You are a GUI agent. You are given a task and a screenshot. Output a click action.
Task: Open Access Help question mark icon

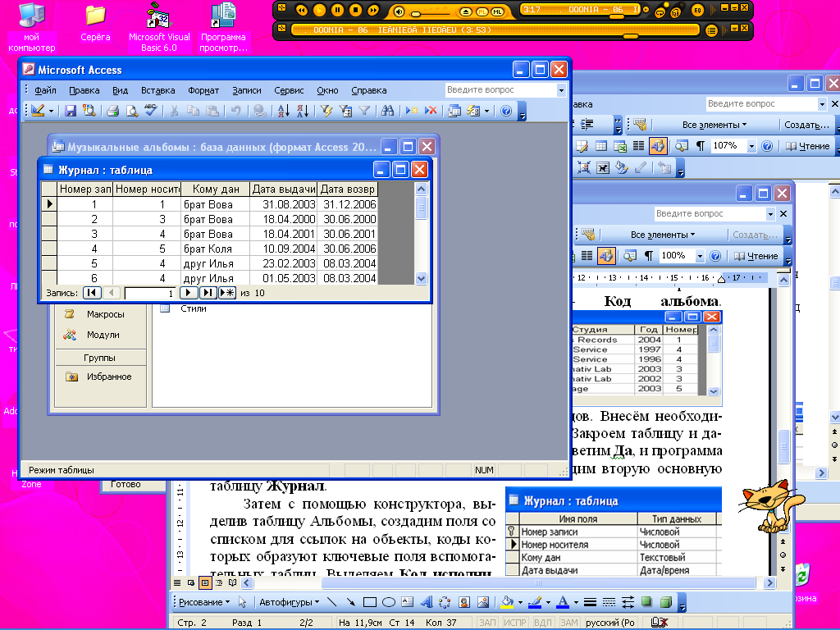(x=505, y=111)
